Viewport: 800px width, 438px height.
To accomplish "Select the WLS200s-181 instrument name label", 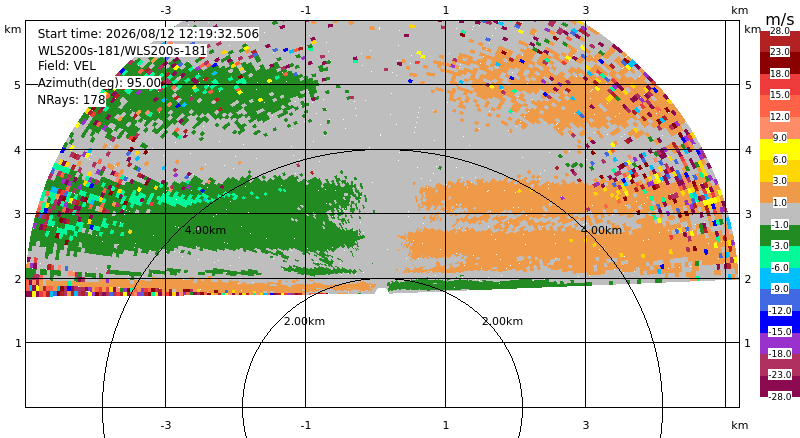I will [122, 51].
